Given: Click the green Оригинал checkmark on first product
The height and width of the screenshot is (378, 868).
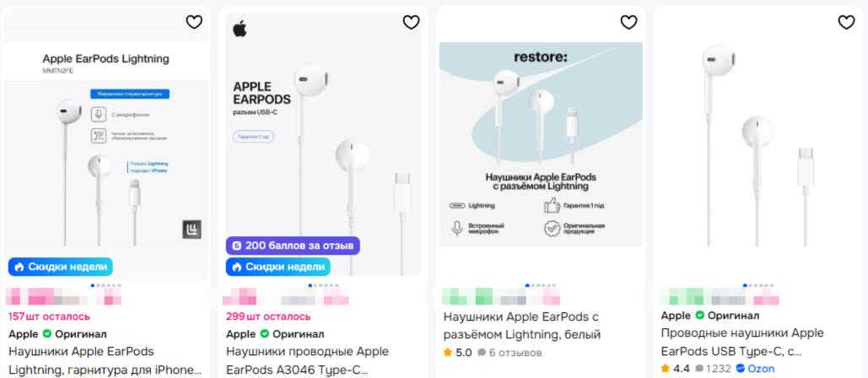Looking at the screenshot, I should point(47,334).
